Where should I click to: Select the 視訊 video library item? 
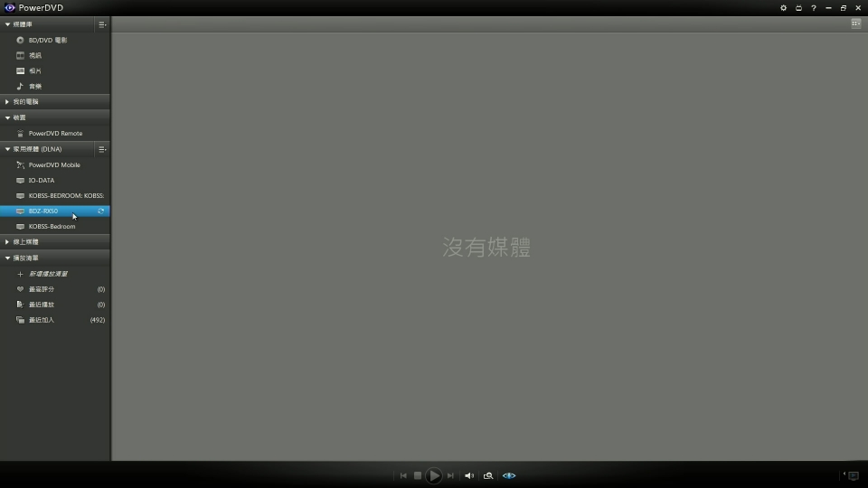(55, 55)
